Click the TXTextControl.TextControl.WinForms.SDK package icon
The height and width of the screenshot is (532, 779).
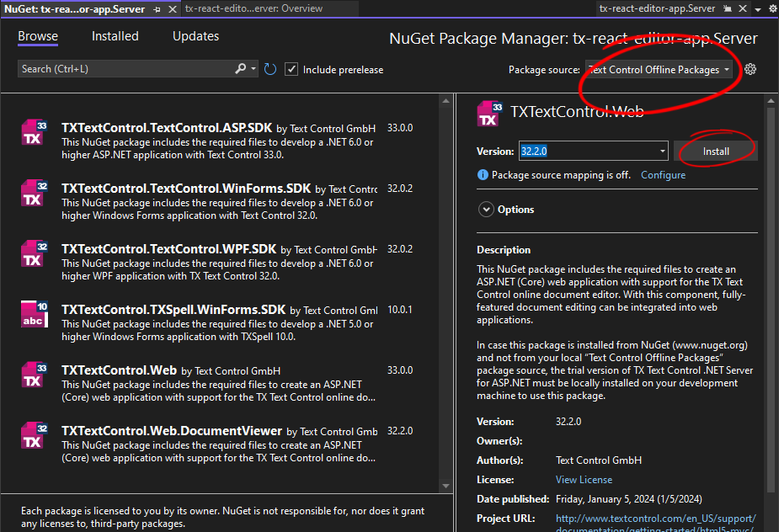click(x=35, y=194)
